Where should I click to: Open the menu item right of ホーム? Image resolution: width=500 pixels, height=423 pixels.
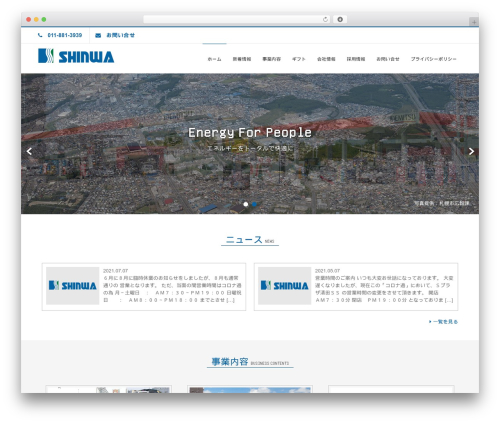tap(242, 59)
